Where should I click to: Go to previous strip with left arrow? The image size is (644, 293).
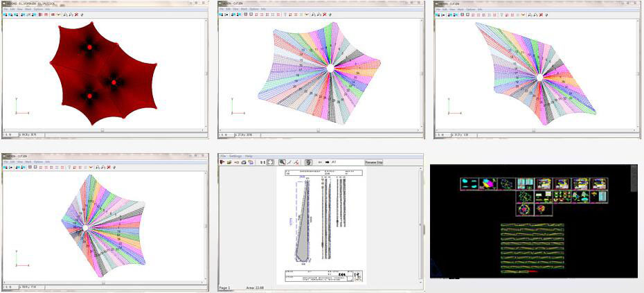(x=319, y=162)
